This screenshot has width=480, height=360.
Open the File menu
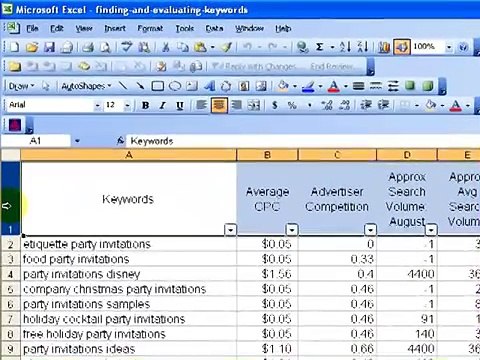tap(32, 28)
